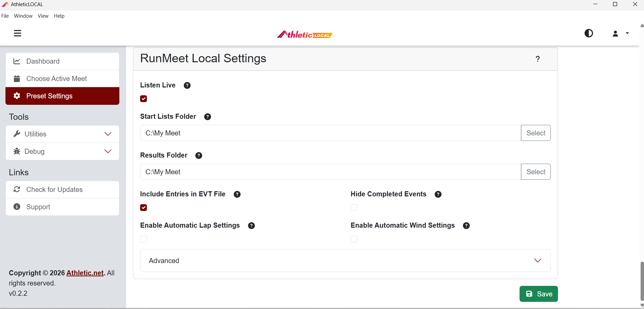The width and height of the screenshot is (644, 309).
Task: Click the green Save button
Action: (x=539, y=294)
